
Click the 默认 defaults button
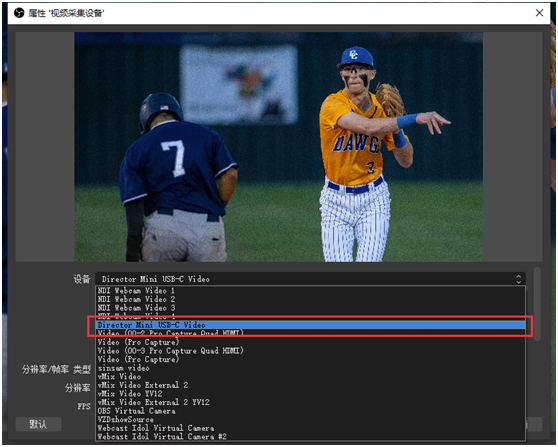tap(38, 424)
